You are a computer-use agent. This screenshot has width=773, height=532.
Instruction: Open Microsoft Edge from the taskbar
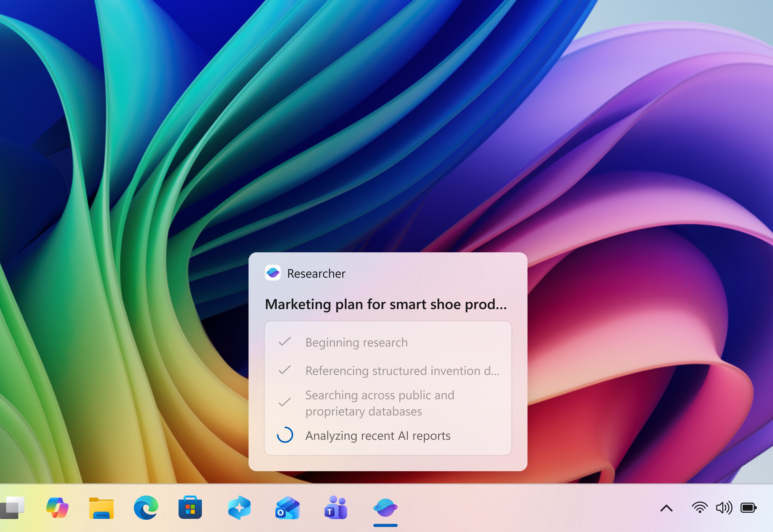point(146,508)
